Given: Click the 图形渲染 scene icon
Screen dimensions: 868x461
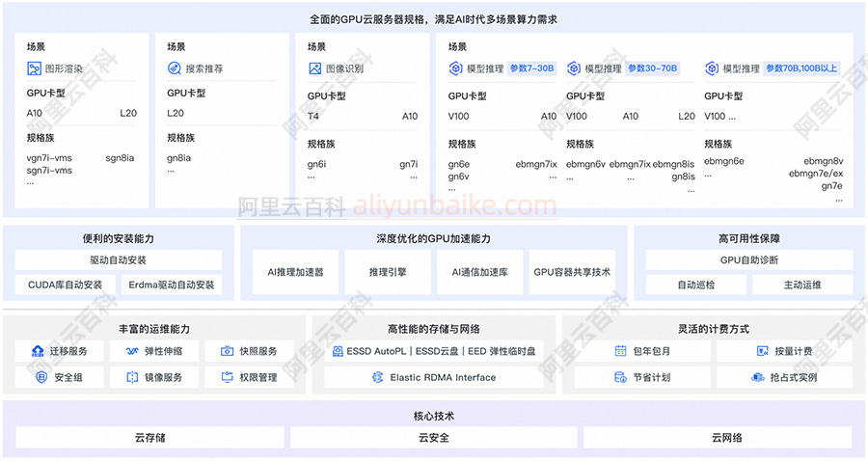Looking at the screenshot, I should coord(34,68).
